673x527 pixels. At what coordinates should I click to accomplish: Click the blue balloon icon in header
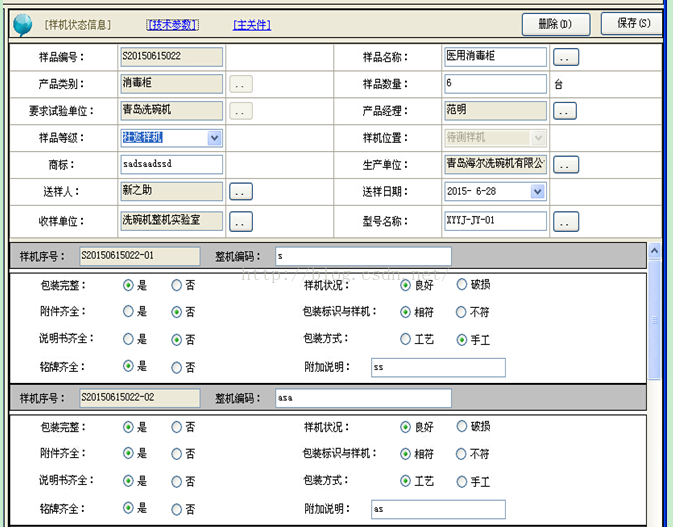pyautogui.click(x=22, y=25)
